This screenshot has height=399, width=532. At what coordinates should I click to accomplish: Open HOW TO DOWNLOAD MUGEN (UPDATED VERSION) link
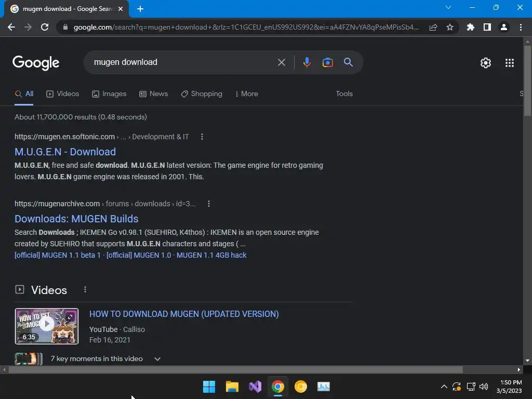click(x=184, y=314)
